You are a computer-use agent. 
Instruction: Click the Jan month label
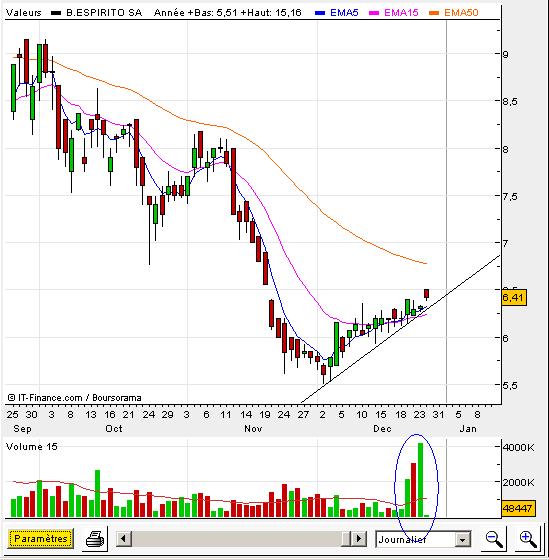point(468,428)
